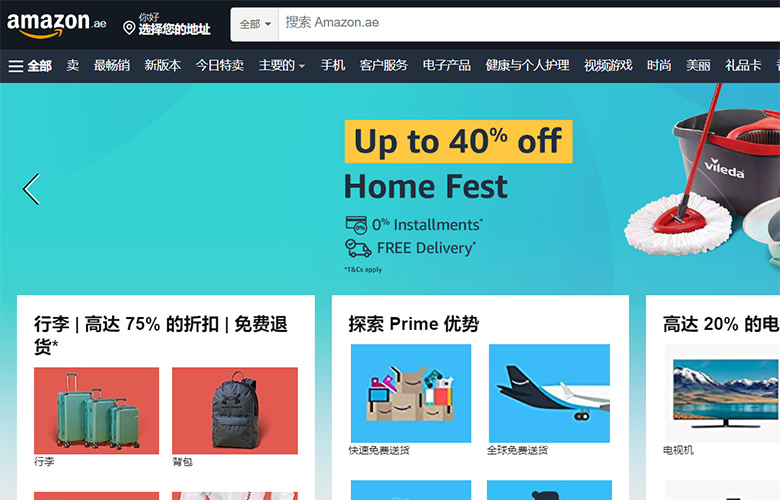Click the Amazon.ae logo

56,24
